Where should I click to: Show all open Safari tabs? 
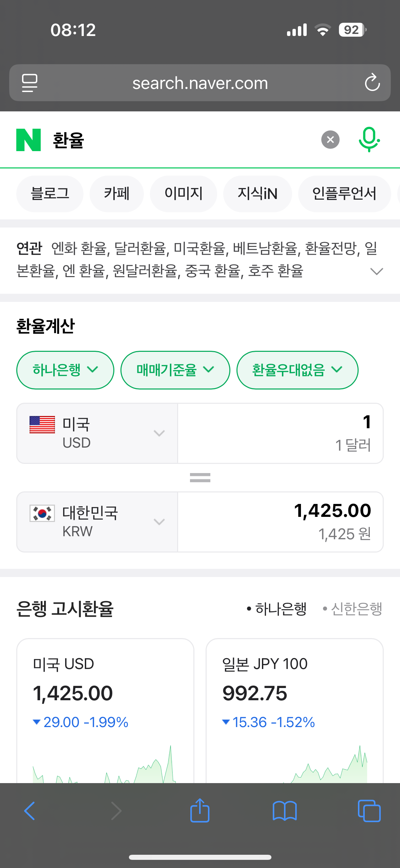369,811
